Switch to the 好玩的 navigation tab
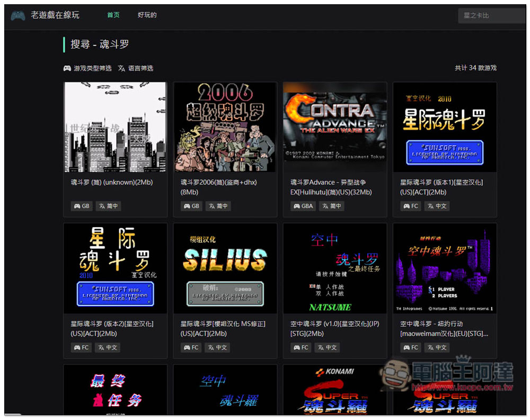The image size is (530, 420). click(147, 15)
